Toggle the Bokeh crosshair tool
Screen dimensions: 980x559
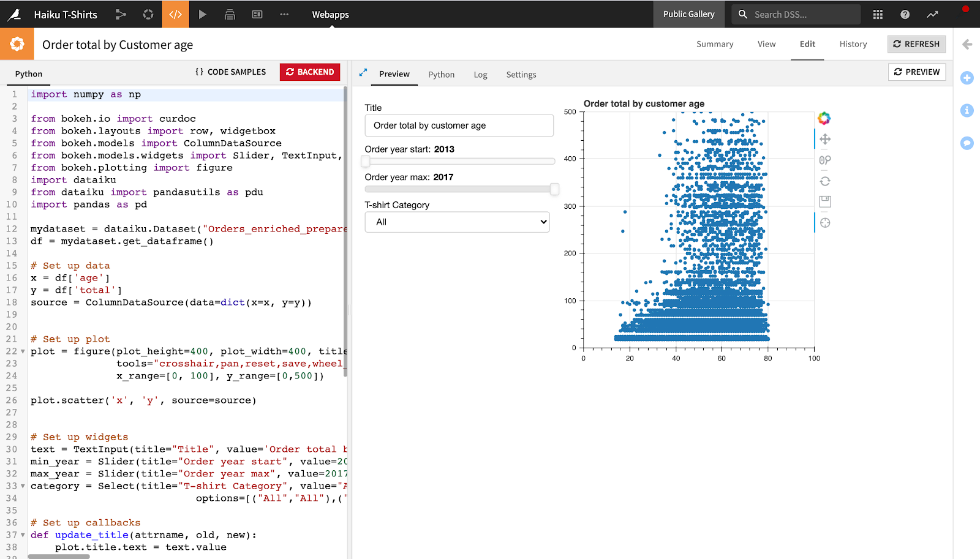[825, 223]
